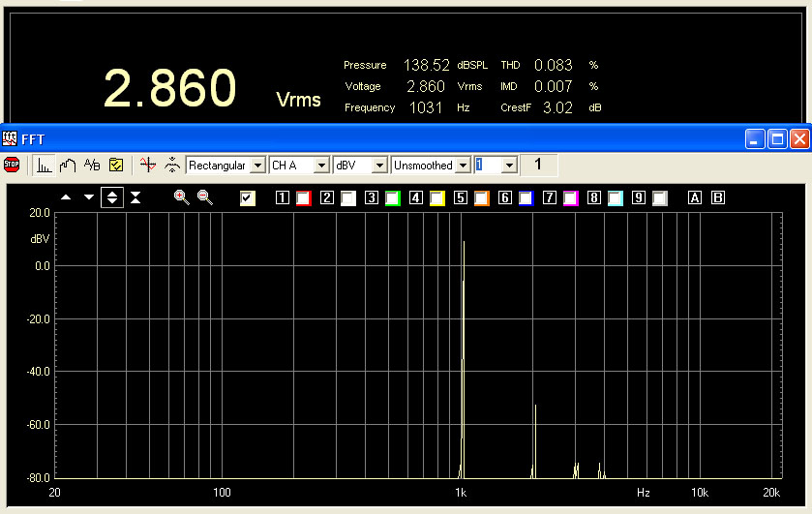Toggle the green overlay 3 checkbox

[392, 198]
